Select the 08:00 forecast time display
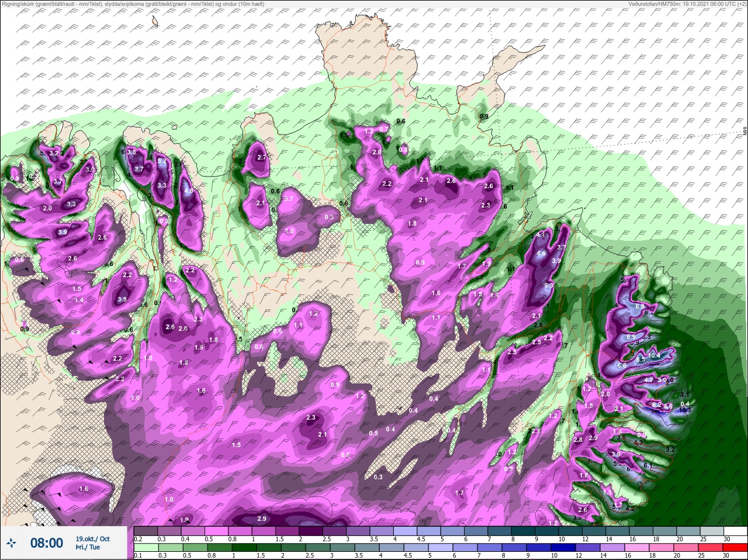This screenshot has height=560, width=748. 46,543
